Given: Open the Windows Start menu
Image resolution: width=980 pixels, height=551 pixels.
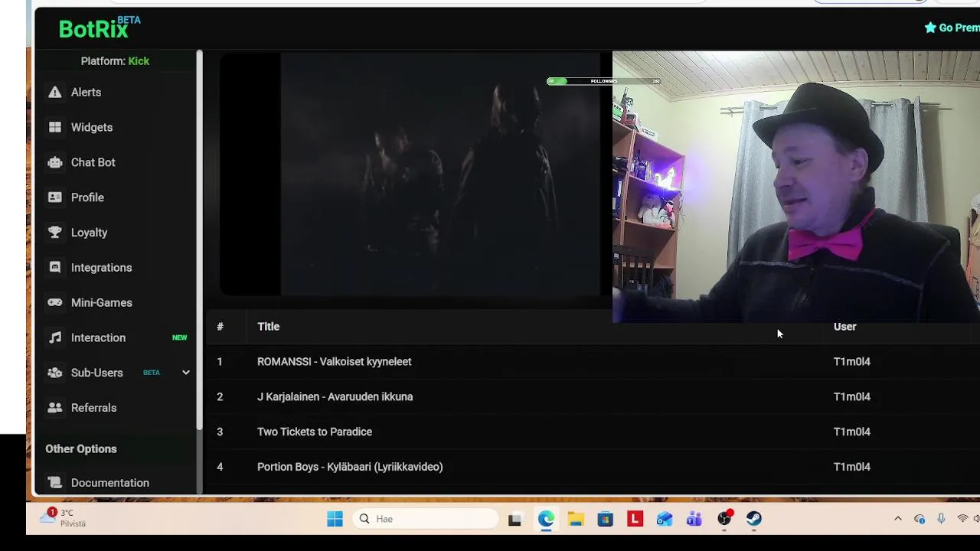Looking at the screenshot, I should click(x=335, y=519).
